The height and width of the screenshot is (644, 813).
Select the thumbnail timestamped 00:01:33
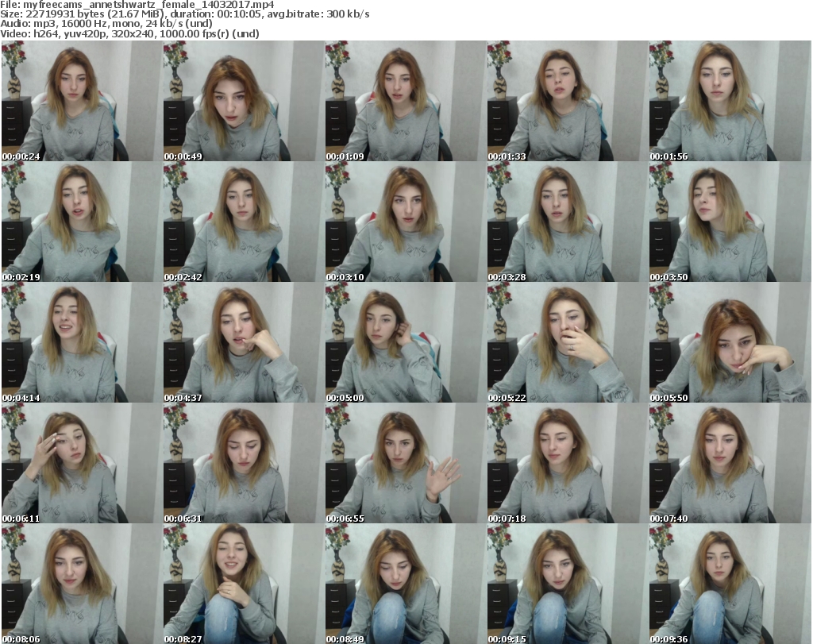[568, 101]
